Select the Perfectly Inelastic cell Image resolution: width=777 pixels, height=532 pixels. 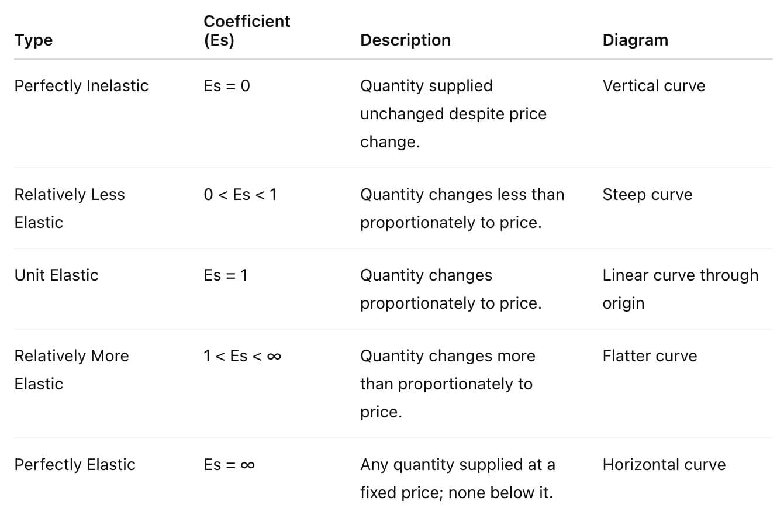point(81,85)
